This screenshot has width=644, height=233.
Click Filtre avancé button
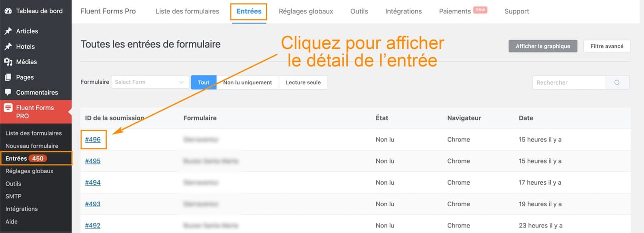click(x=607, y=46)
